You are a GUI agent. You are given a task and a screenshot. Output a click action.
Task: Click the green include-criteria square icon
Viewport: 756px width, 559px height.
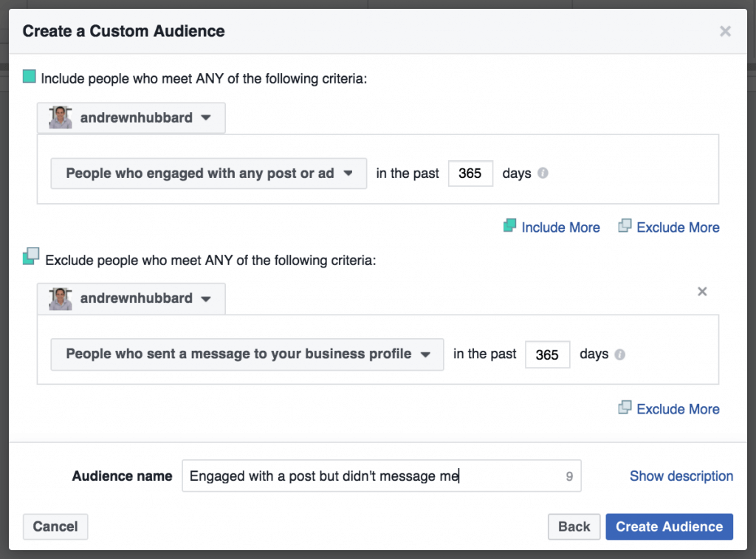[29, 76]
